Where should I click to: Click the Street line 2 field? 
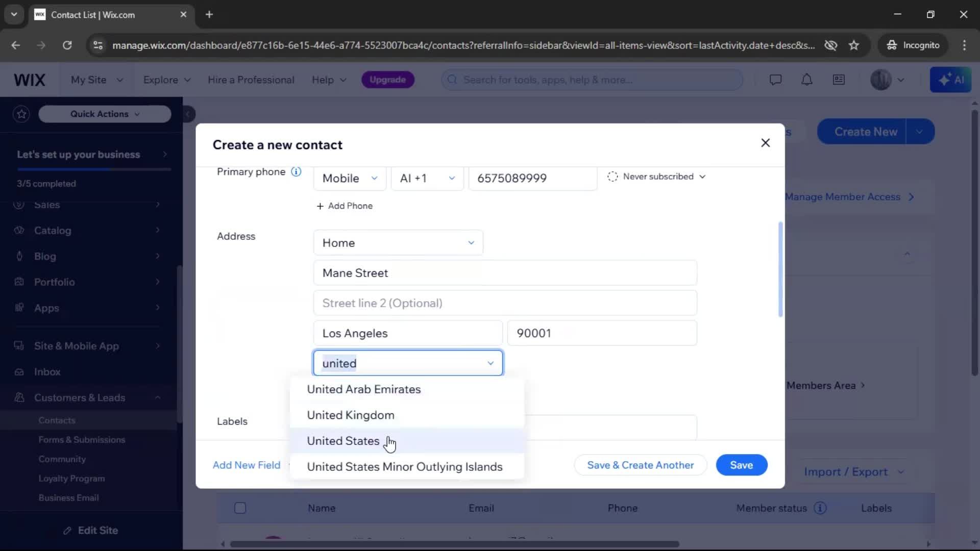point(505,303)
